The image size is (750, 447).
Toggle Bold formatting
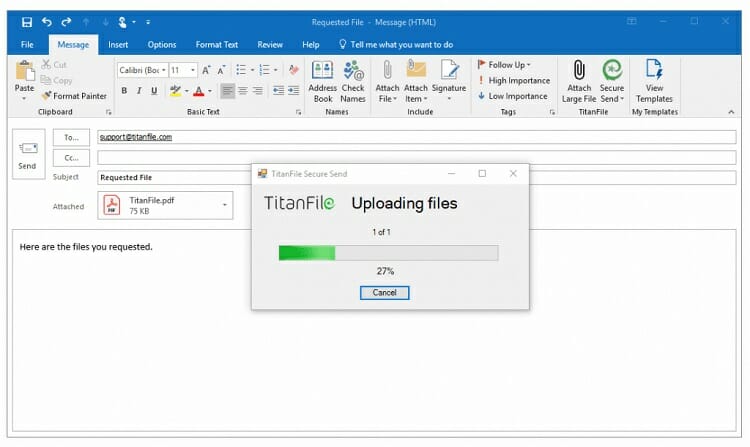[124, 90]
